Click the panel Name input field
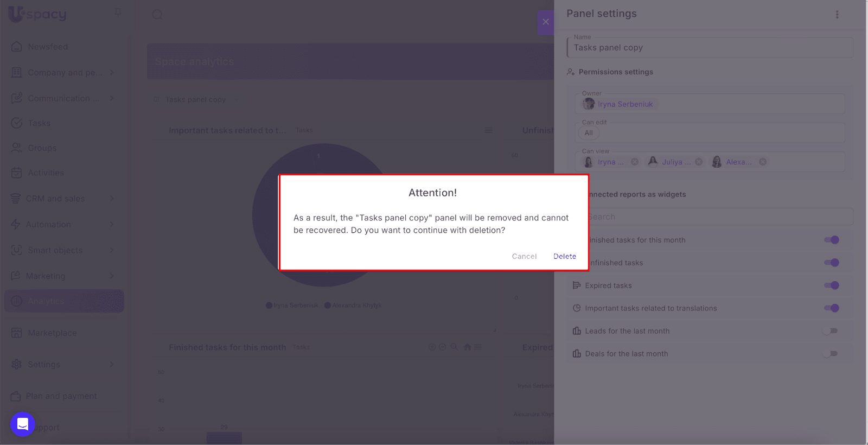 click(x=710, y=48)
